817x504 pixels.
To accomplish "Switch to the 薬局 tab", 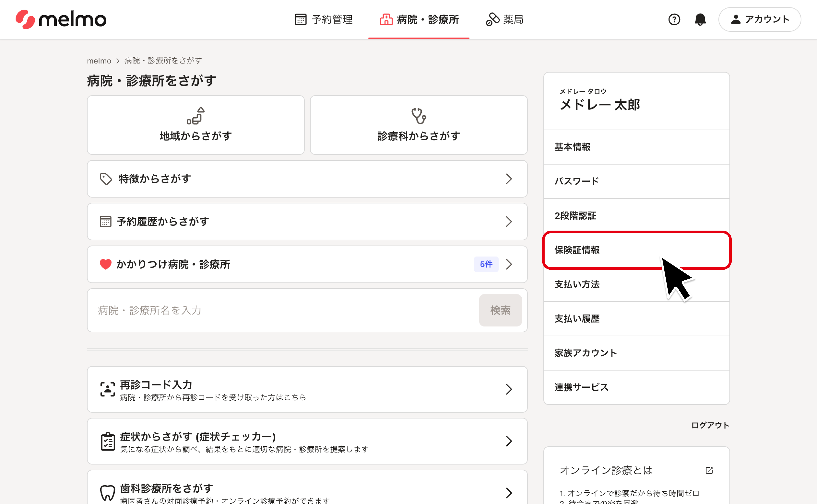I will click(504, 19).
